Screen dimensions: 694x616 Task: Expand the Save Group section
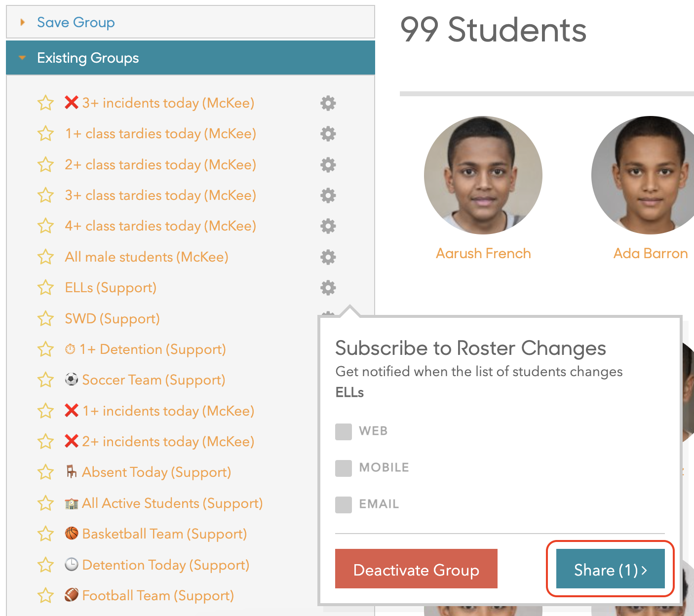[x=76, y=22]
